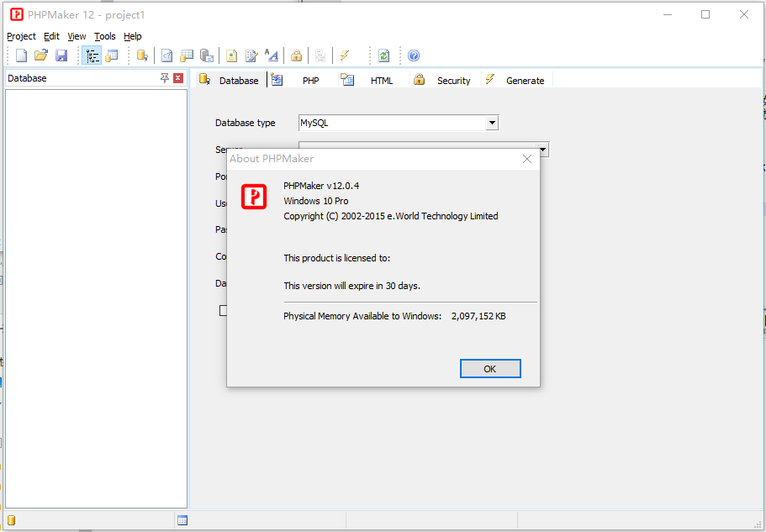Viewport: 766px width, 532px height.
Task: Open the Server combo box dropdown arrow
Action: (x=543, y=150)
